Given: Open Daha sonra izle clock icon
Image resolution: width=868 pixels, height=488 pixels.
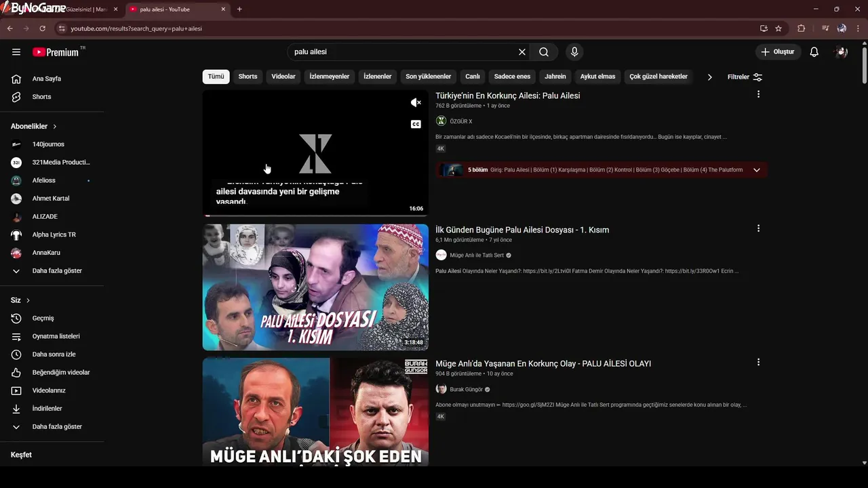Looking at the screenshot, I should point(16,354).
